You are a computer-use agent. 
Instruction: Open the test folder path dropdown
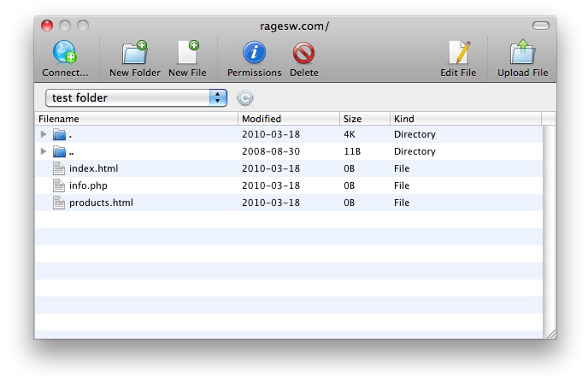[x=136, y=97]
